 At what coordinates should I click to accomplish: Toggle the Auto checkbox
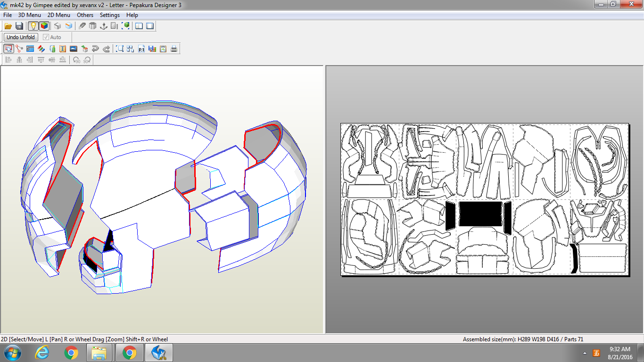(x=52, y=37)
